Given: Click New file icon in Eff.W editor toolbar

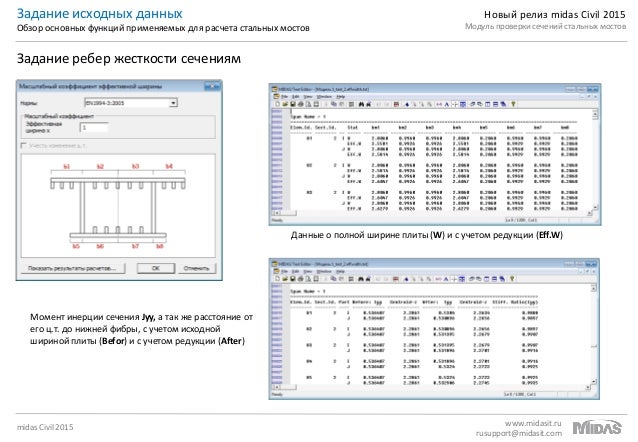Looking at the screenshot, I should tap(277, 104).
